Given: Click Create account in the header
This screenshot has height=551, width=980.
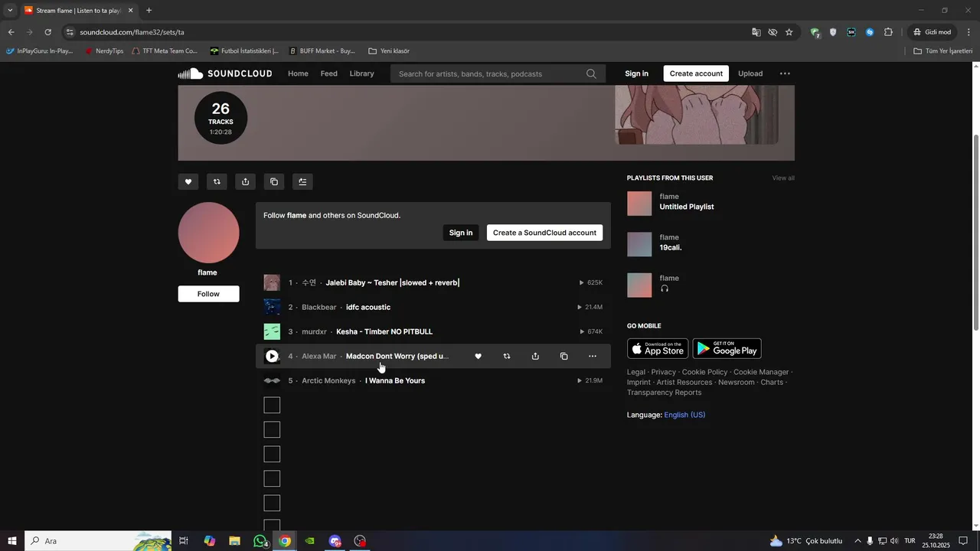Looking at the screenshot, I should pos(696,73).
